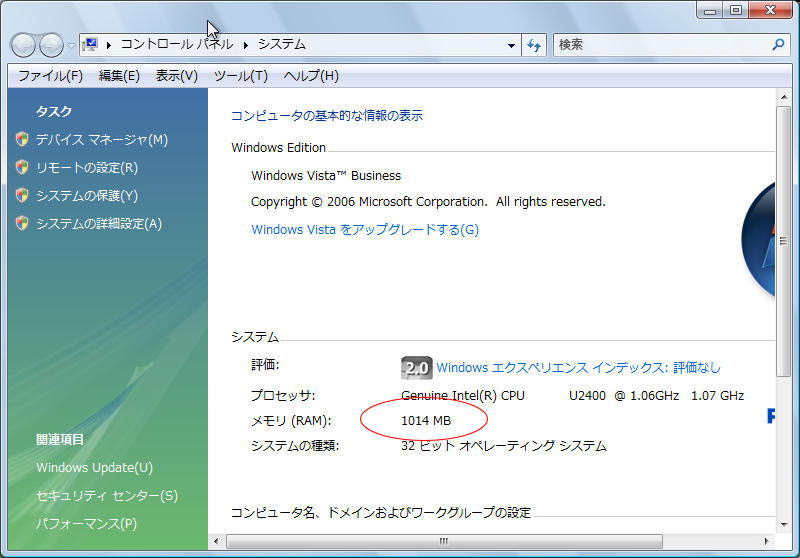Open セキュリティ センター(S) related link

click(107, 495)
